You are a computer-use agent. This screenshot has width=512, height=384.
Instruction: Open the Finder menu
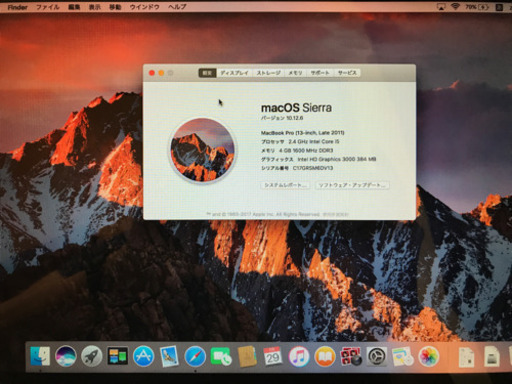pos(17,7)
